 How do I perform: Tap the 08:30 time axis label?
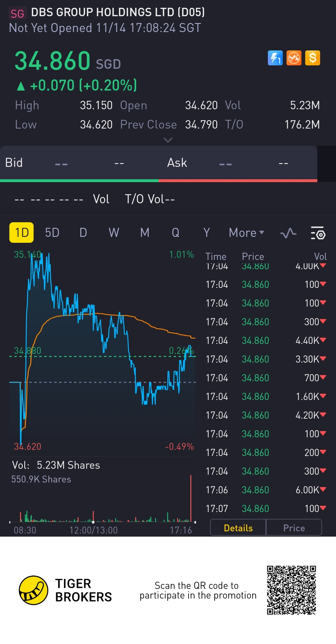point(25,530)
